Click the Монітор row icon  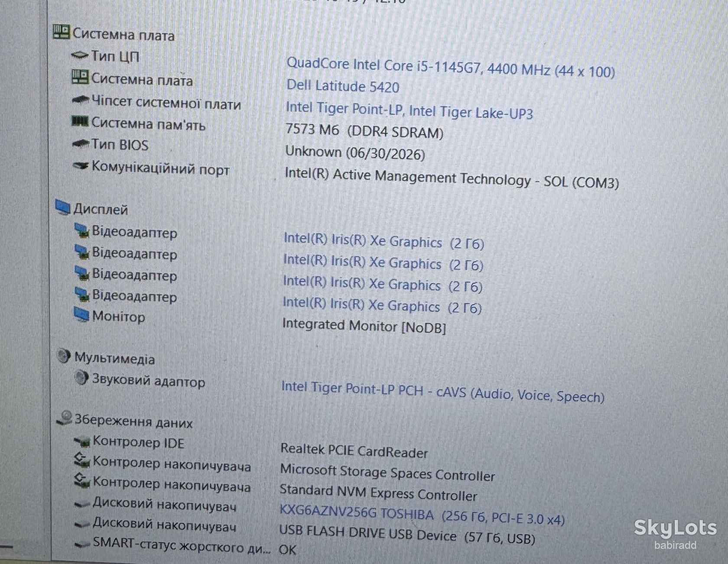(81, 314)
